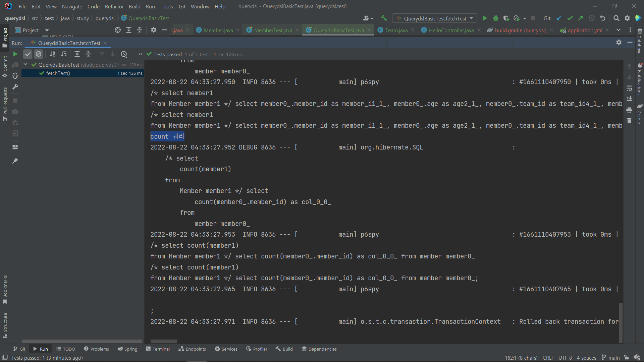
Task: Collapse all test results
Action: pyautogui.click(x=88, y=54)
